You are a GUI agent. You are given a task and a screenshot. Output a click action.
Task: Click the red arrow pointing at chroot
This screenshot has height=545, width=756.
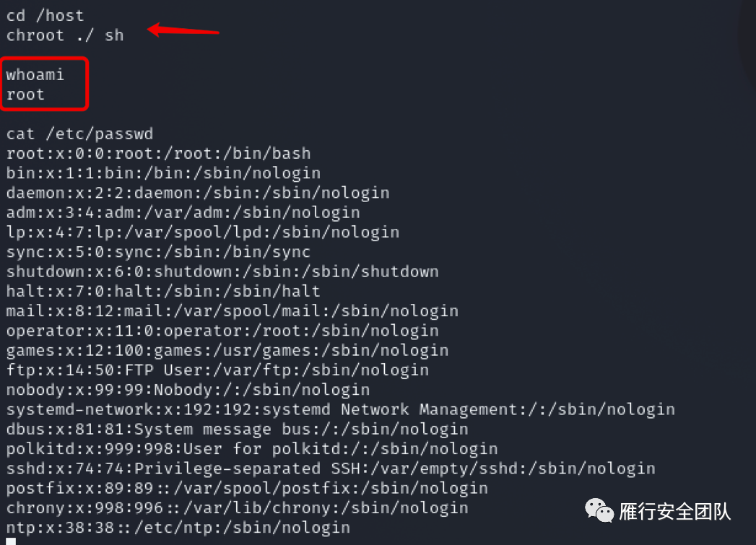[x=183, y=30]
